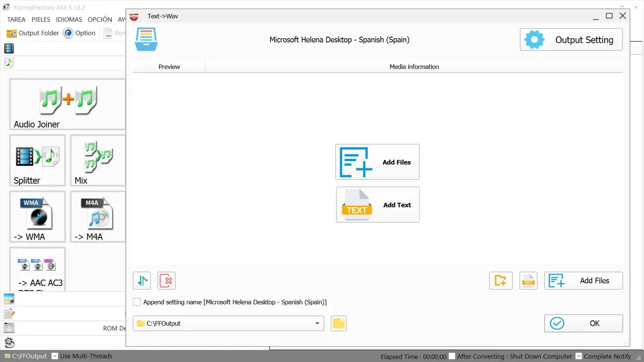
Task: Open the file sort order dropdown
Action: click(x=142, y=281)
